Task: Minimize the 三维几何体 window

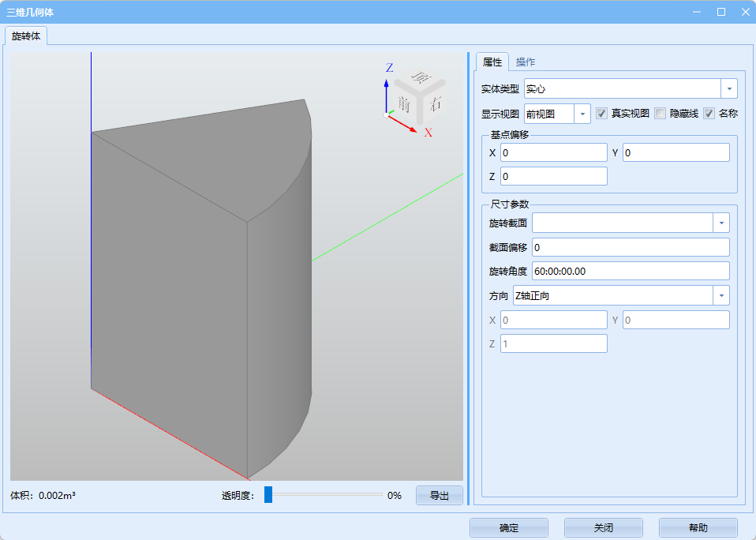Action: point(697,12)
